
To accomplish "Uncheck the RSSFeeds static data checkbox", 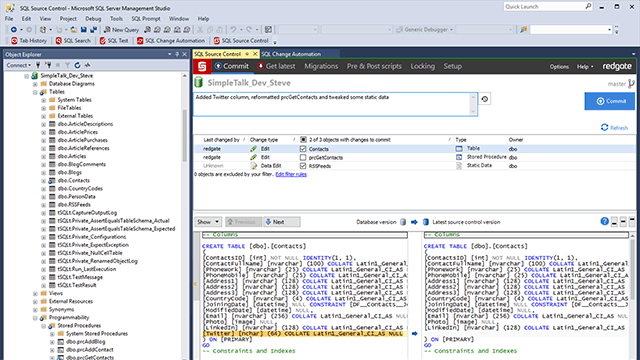I will pos(303,166).
